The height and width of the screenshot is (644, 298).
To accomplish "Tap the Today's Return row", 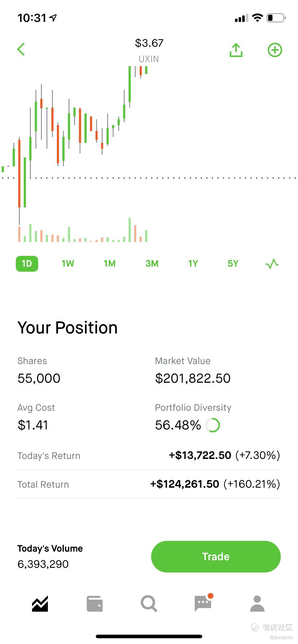I will click(x=149, y=455).
